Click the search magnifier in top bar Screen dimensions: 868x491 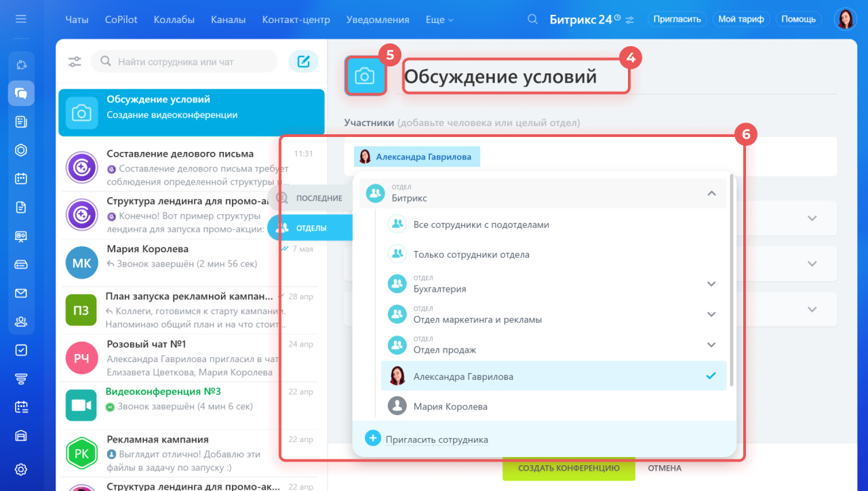click(x=533, y=20)
